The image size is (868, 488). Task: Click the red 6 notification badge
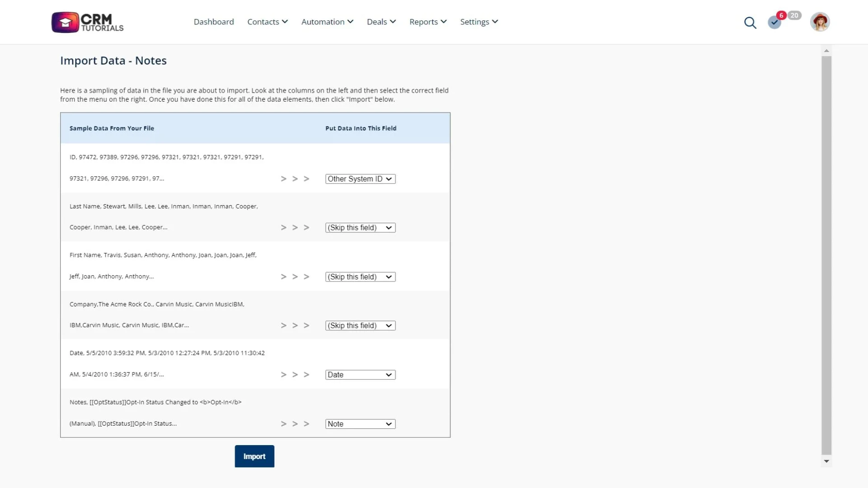click(x=781, y=15)
